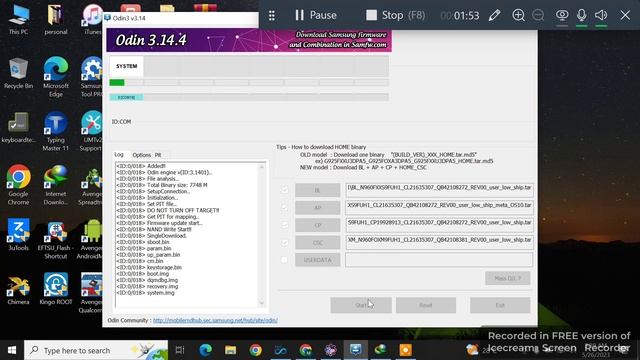Click the USERDATA file button

point(318,260)
